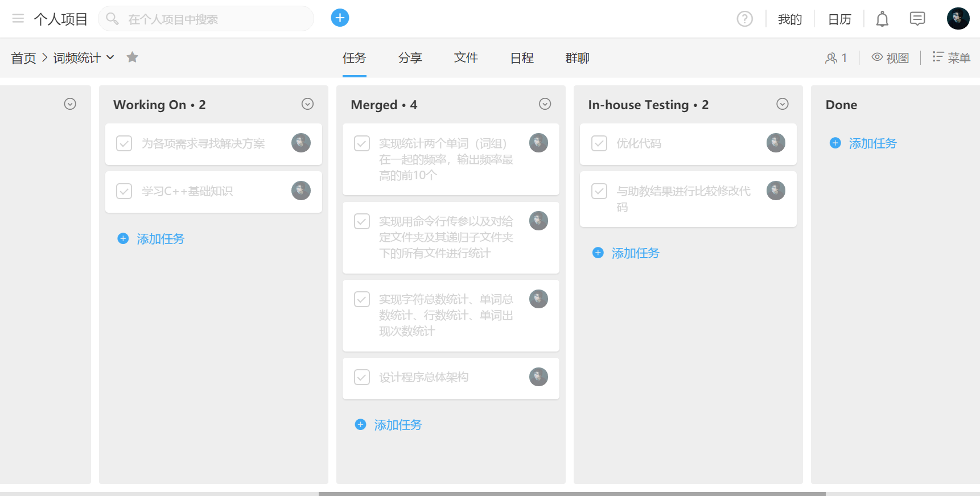Open the messages chat icon
The width and height of the screenshot is (980, 496).
pos(917,19)
